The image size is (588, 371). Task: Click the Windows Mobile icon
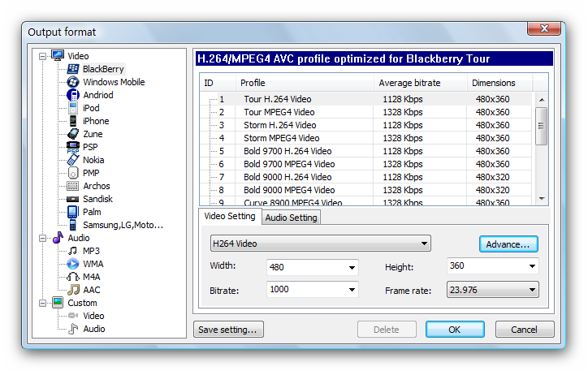click(x=73, y=82)
